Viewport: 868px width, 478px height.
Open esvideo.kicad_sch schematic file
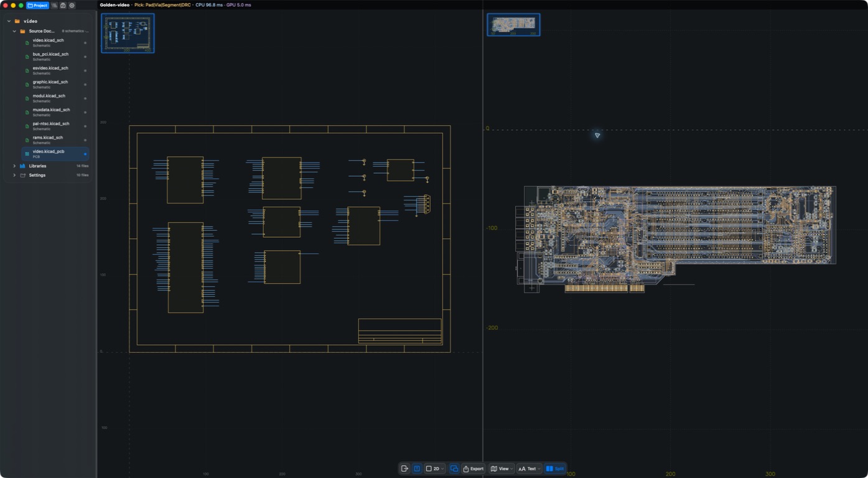coord(55,70)
